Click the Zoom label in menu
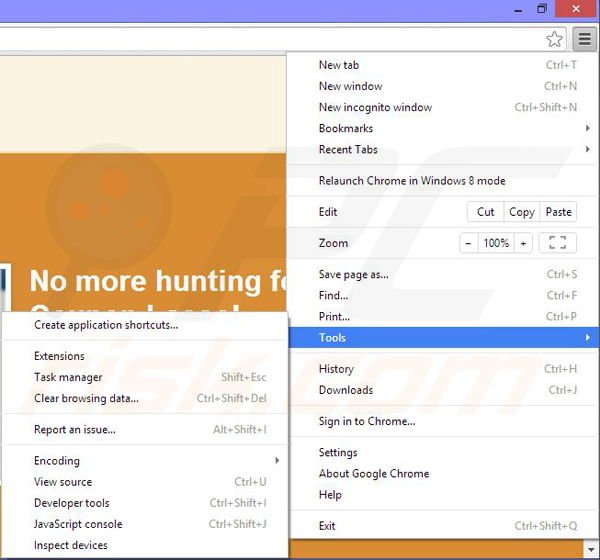Viewport: 600px width, 560px height. point(333,243)
